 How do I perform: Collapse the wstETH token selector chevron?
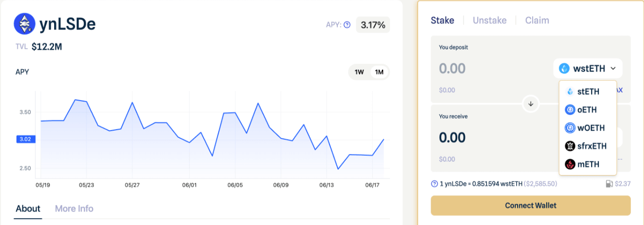click(614, 69)
